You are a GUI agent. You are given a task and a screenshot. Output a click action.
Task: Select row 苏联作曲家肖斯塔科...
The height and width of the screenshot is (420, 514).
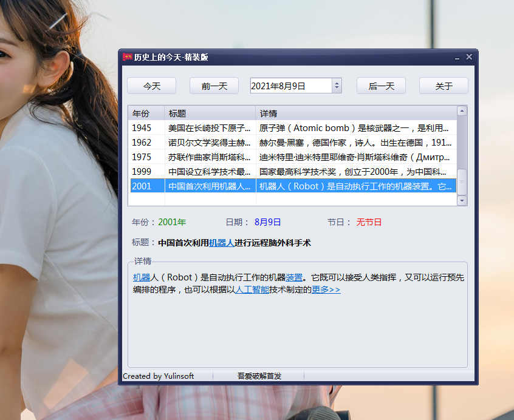(x=210, y=157)
